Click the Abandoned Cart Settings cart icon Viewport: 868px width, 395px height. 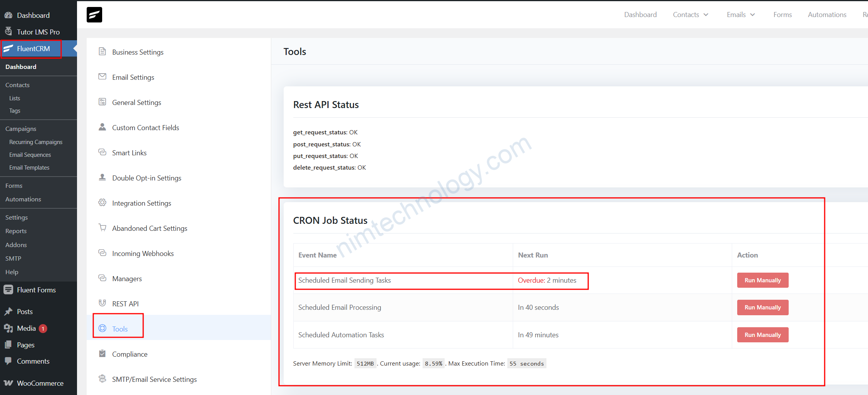(102, 228)
